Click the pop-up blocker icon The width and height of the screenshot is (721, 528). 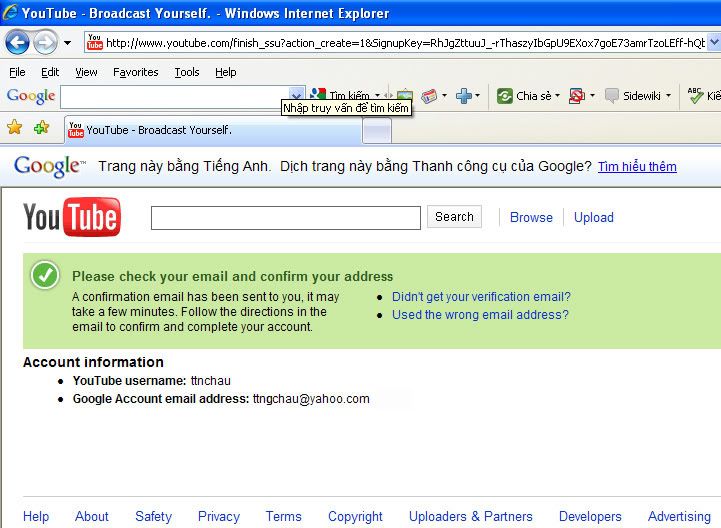[577, 96]
